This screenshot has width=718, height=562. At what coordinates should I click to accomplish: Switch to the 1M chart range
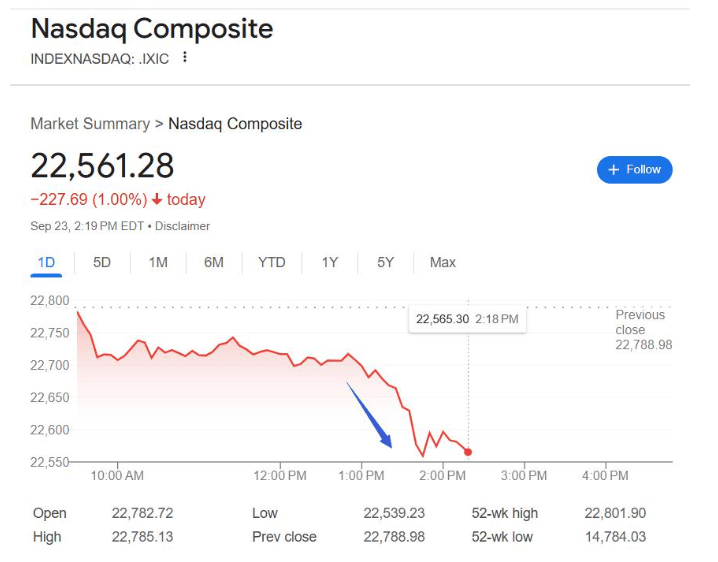coord(158,262)
